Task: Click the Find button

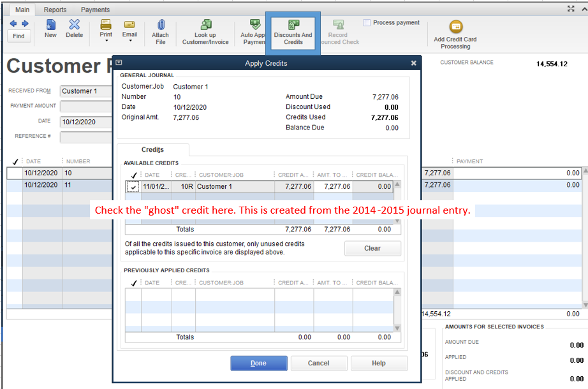Action: click(x=18, y=36)
